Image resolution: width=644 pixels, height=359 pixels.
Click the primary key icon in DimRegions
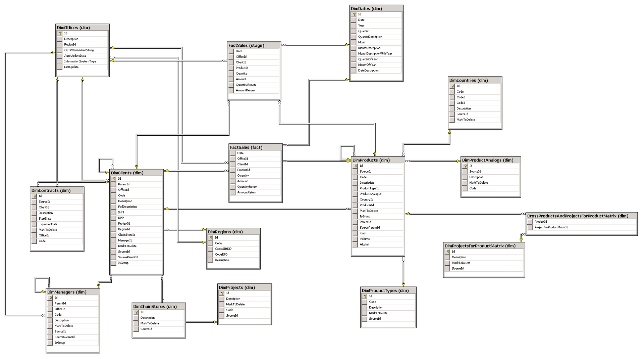point(211,238)
